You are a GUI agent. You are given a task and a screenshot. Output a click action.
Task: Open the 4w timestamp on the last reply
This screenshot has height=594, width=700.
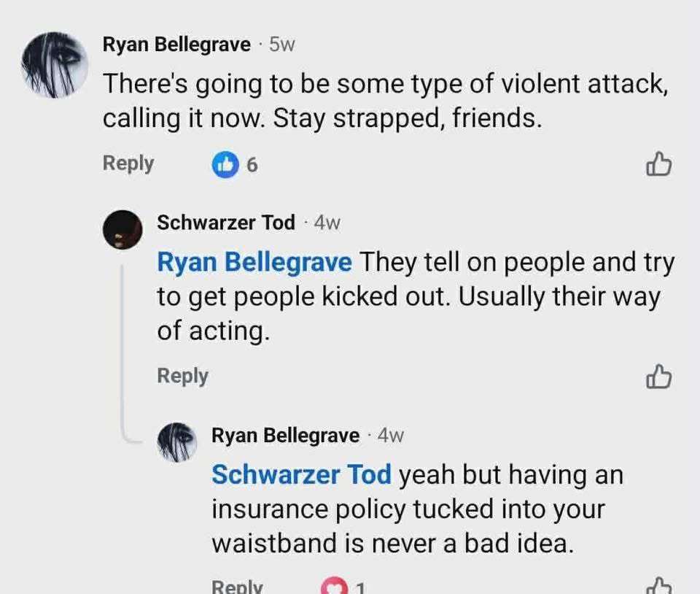(x=391, y=436)
